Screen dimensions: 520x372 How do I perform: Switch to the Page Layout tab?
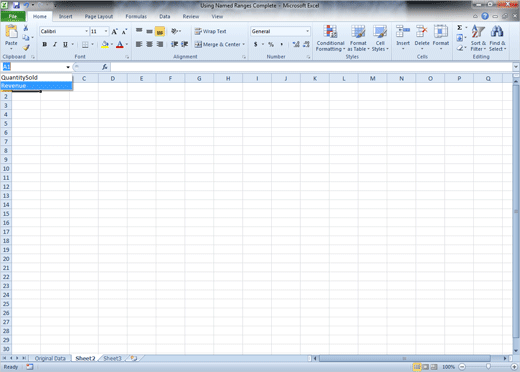[99, 16]
